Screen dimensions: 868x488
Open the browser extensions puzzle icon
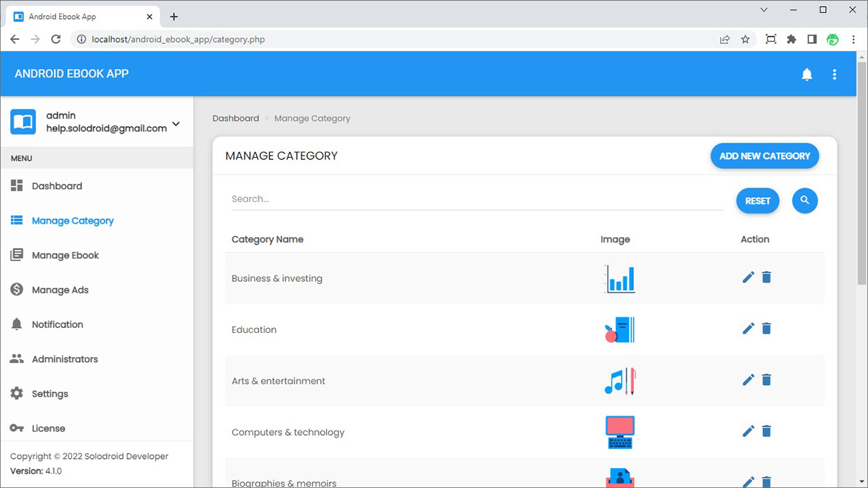point(791,39)
